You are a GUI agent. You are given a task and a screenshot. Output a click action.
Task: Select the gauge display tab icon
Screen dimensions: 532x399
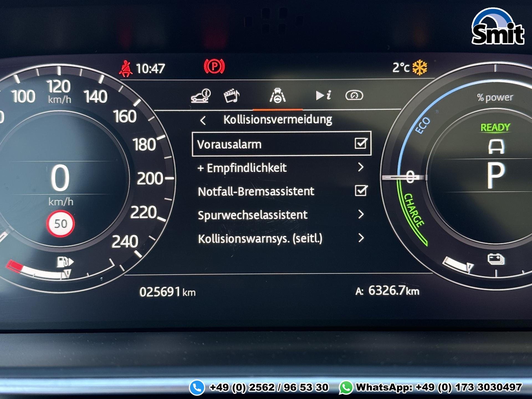[x=354, y=96]
